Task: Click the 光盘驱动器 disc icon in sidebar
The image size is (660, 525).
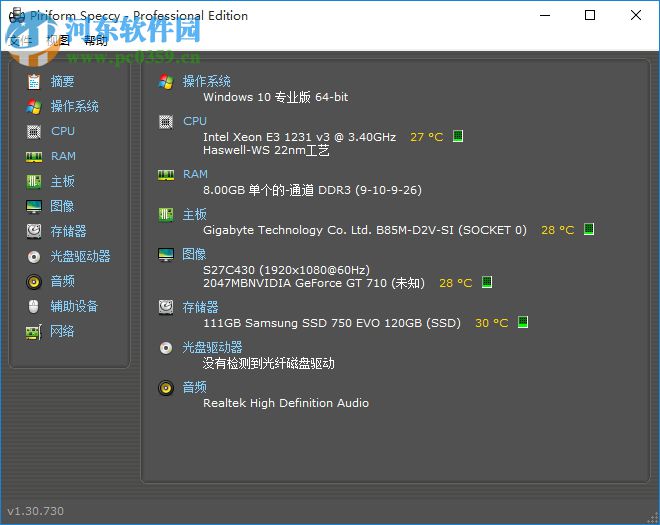Action: (x=34, y=256)
